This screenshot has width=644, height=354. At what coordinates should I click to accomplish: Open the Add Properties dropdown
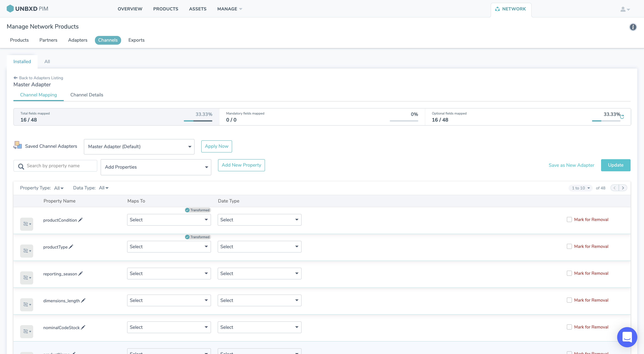(x=156, y=167)
